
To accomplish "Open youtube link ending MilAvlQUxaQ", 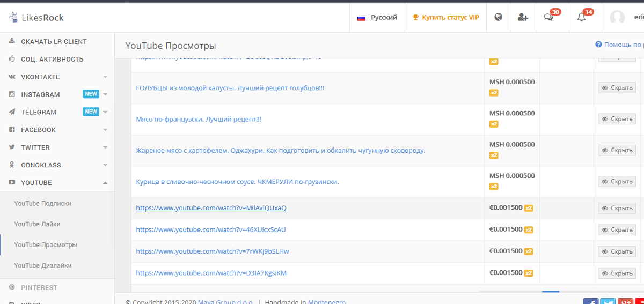I will pyautogui.click(x=211, y=208).
